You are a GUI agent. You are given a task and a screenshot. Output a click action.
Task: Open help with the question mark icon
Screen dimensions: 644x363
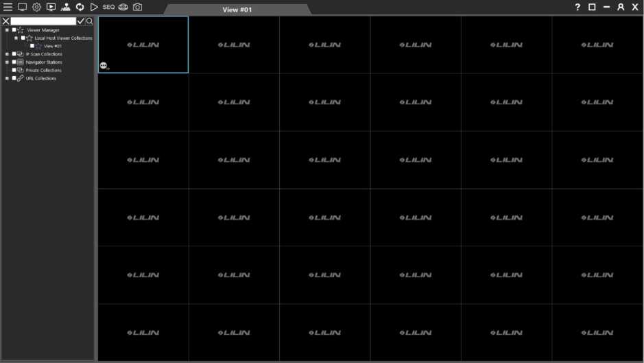coord(577,7)
